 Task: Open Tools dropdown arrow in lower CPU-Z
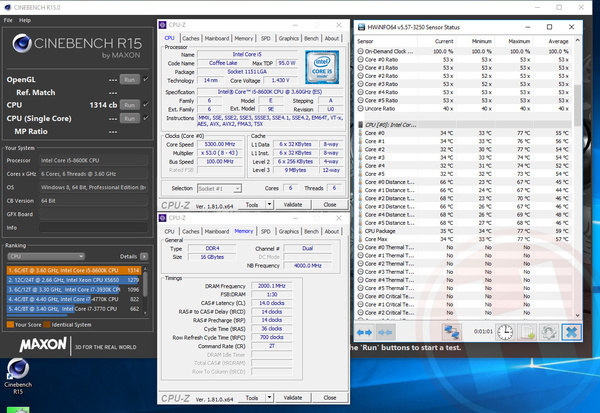[x=269, y=398]
